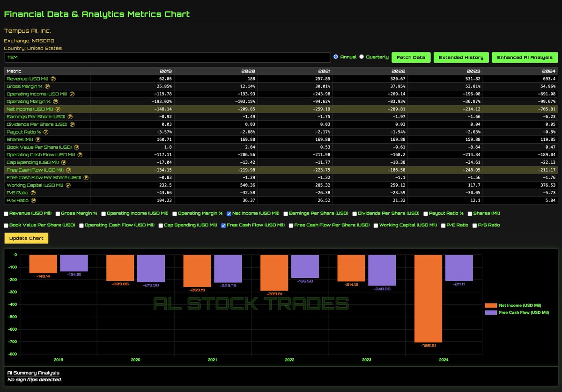The width and height of the screenshot is (562, 392).
Task: Check the Gross Margin % chart checkbox
Action: click(x=58, y=213)
